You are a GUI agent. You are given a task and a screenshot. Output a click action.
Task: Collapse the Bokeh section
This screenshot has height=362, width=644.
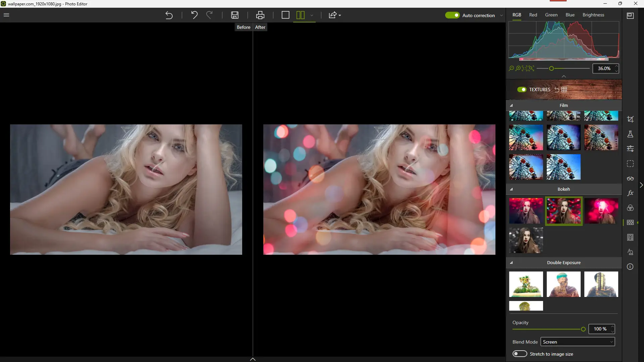[512, 189]
